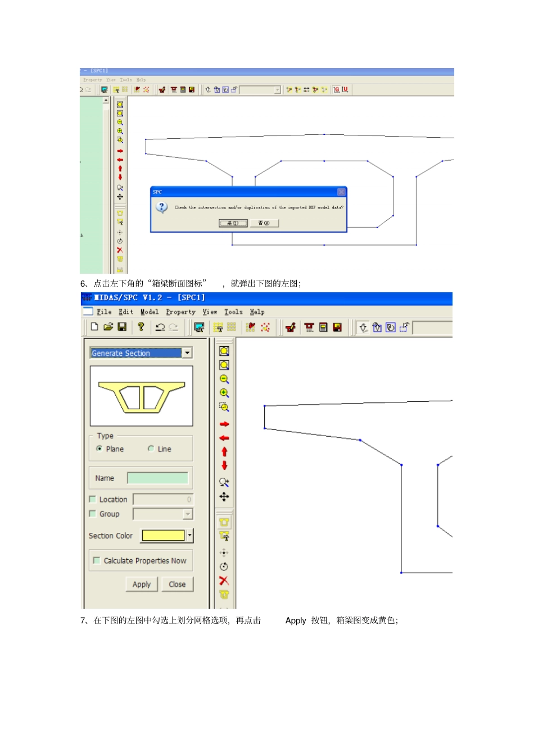The image size is (534, 756).
Task: Open Model menu
Action: pyautogui.click(x=150, y=312)
